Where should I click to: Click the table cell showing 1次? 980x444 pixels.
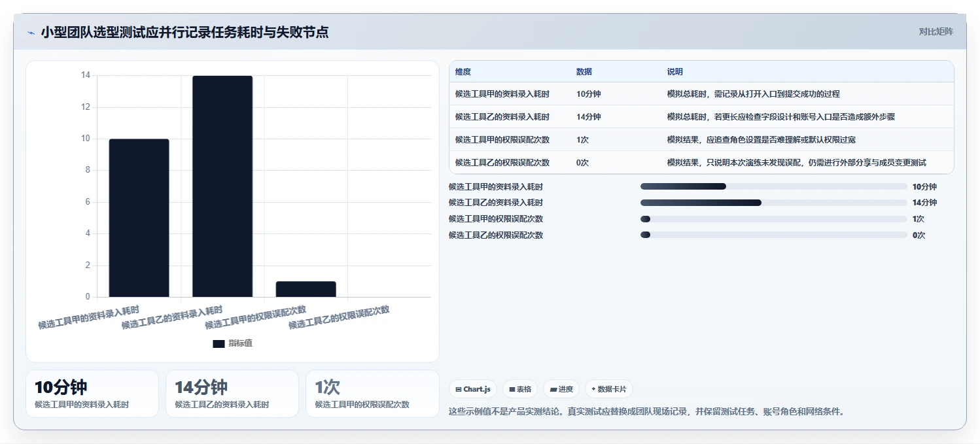tap(583, 140)
